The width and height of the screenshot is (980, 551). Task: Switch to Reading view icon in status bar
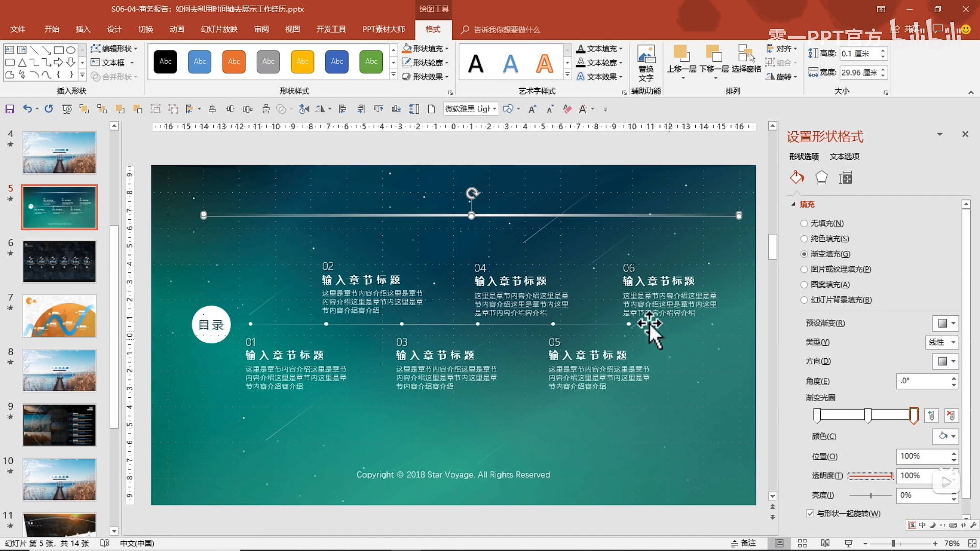[x=825, y=543]
